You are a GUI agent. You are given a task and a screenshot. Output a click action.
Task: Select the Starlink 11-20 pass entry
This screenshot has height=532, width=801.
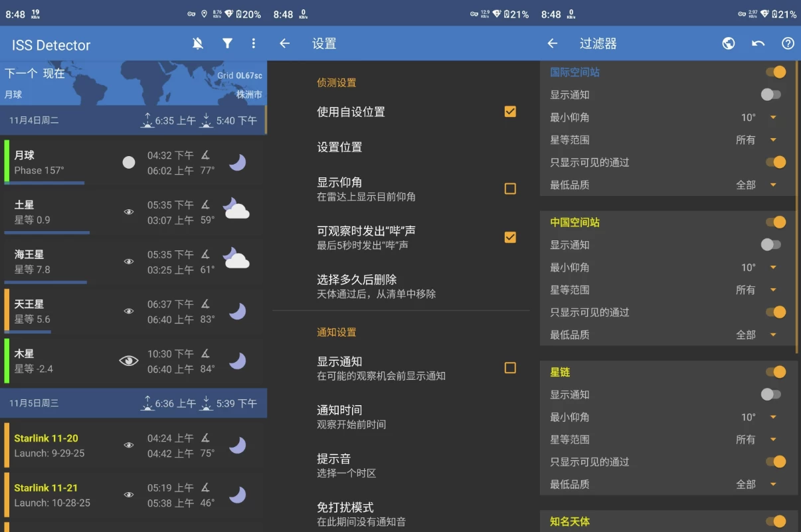click(133, 445)
